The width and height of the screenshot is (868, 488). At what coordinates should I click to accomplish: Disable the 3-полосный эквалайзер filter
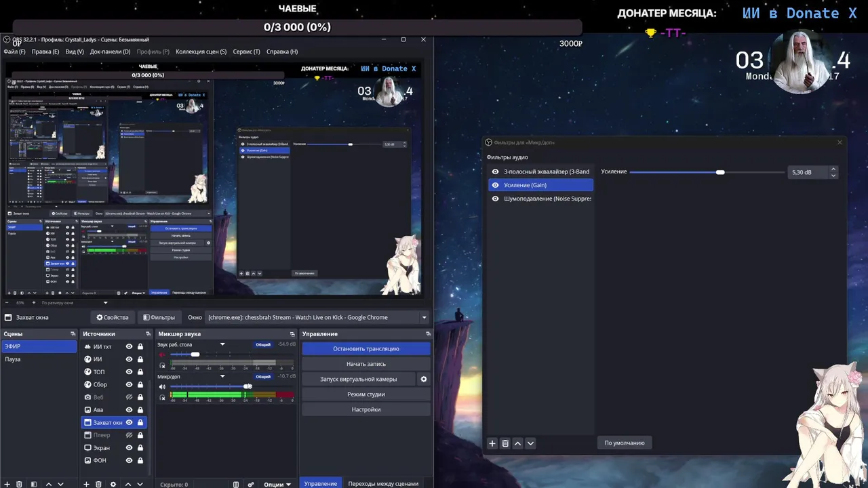pos(495,171)
